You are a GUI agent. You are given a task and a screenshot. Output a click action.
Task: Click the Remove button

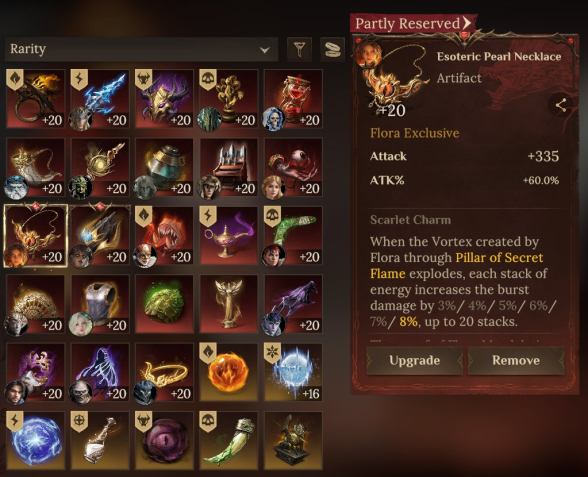(516, 360)
